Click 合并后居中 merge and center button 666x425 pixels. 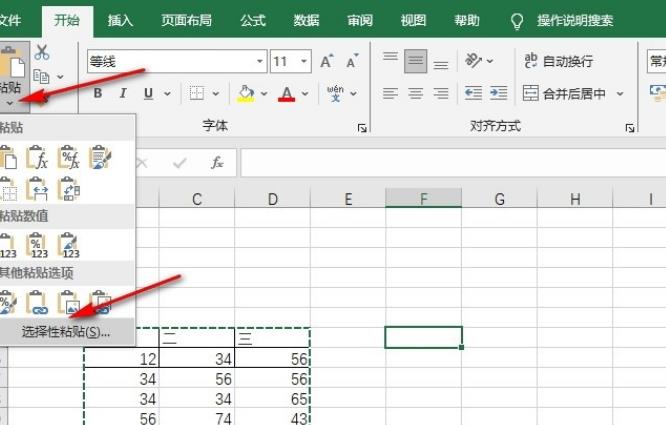[564, 93]
